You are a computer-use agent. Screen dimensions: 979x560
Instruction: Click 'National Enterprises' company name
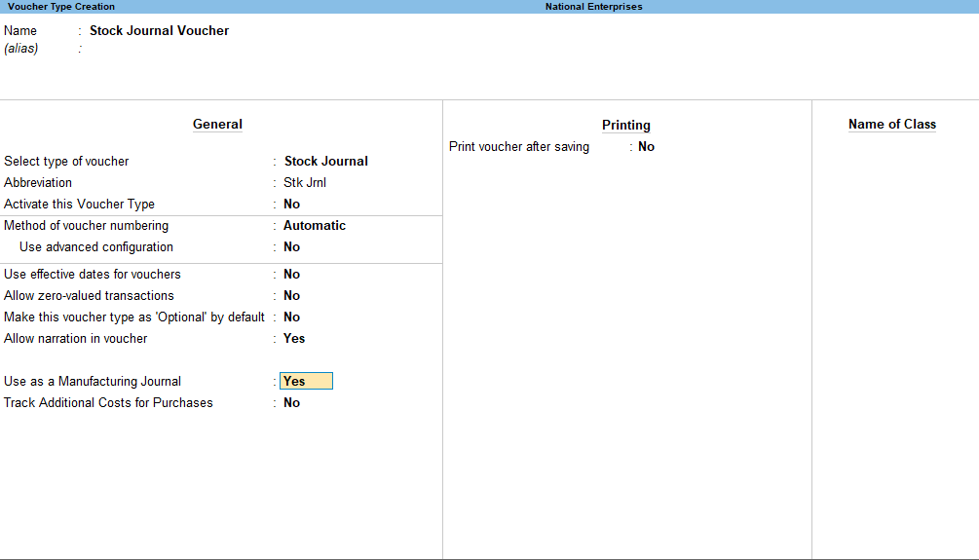(594, 6)
